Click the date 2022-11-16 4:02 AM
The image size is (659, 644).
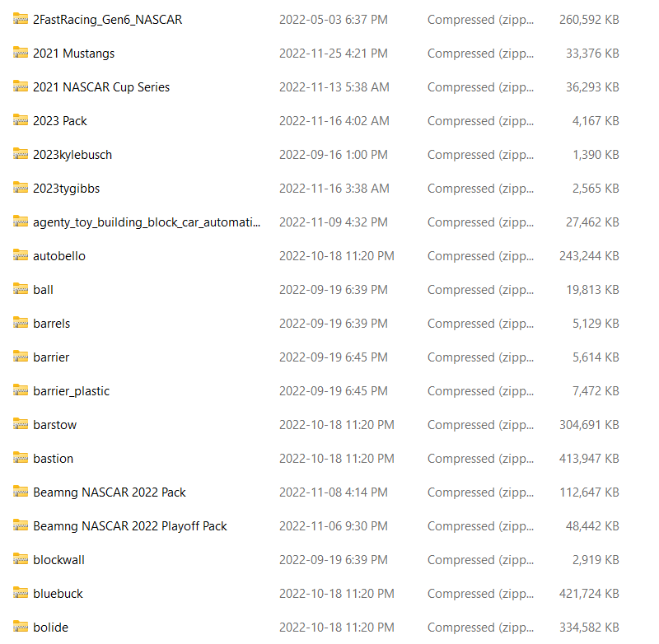(x=334, y=121)
